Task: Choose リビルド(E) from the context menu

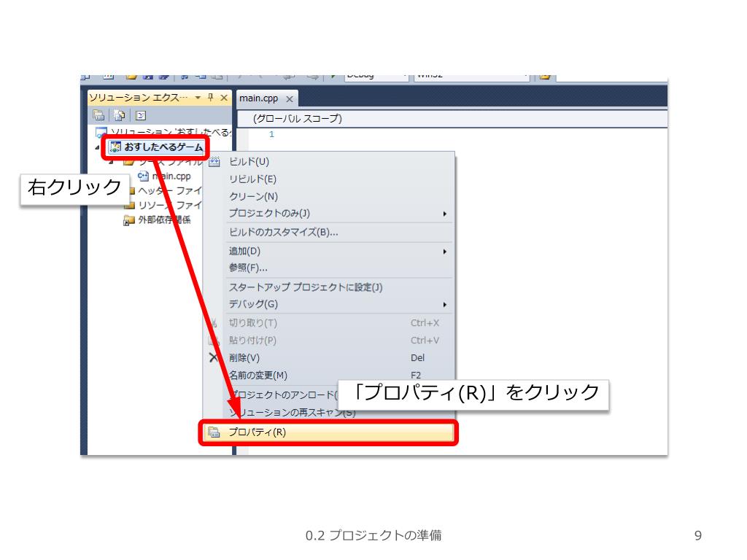Action: [x=329, y=179]
